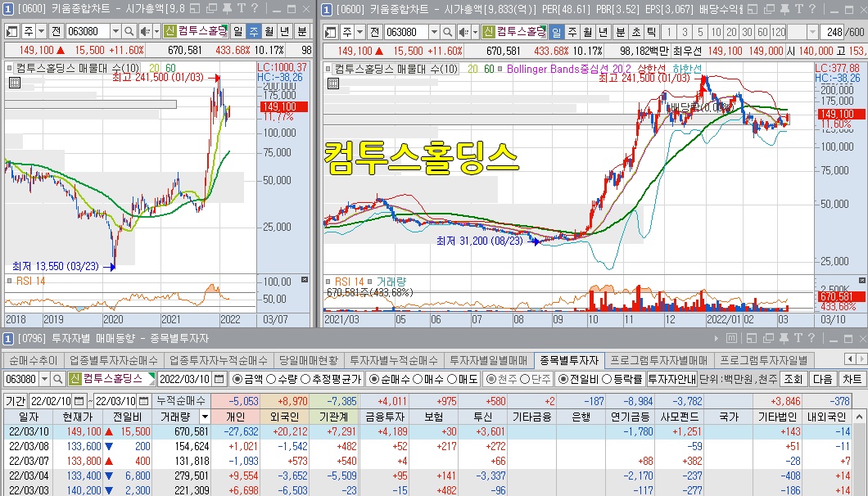
Task: Select the 월 period in the right chart
Action: 588,32
